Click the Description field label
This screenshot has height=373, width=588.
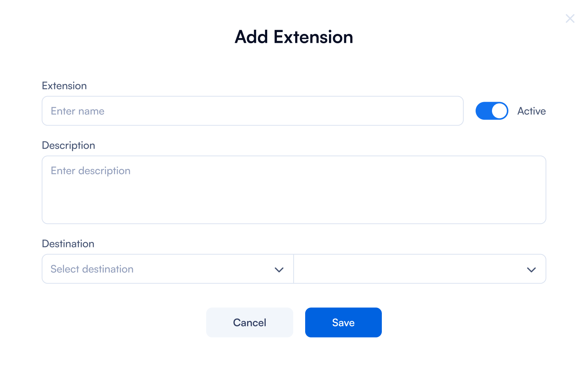[x=68, y=145]
